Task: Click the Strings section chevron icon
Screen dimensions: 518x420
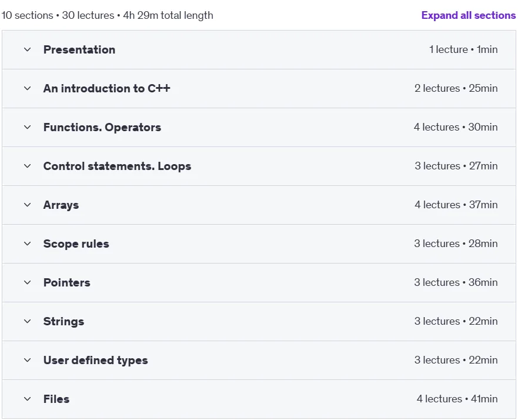Action: 28,322
